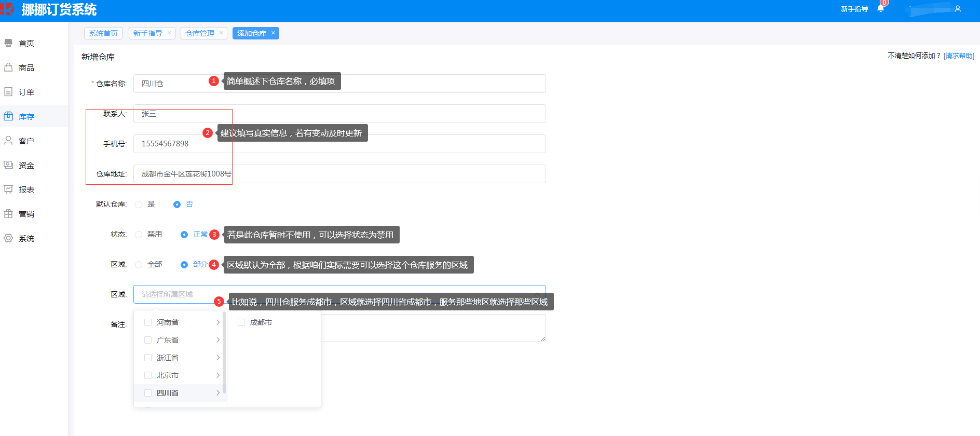Set 默认仓库 to 是

coord(139,205)
